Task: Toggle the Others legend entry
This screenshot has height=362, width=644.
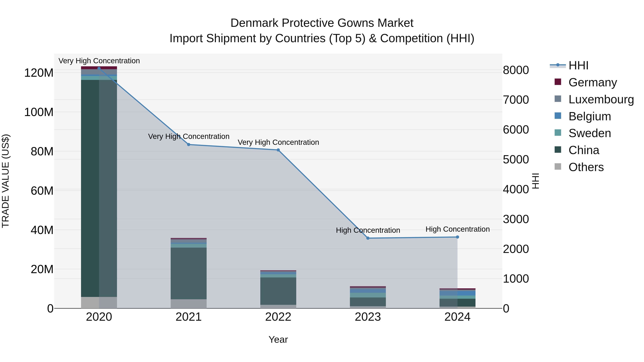Action: (579, 167)
